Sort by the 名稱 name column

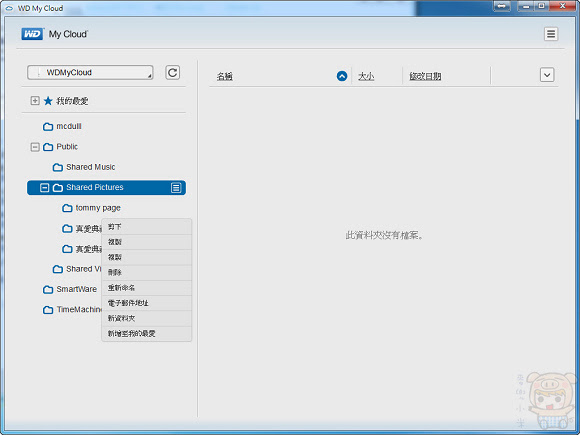click(225, 77)
